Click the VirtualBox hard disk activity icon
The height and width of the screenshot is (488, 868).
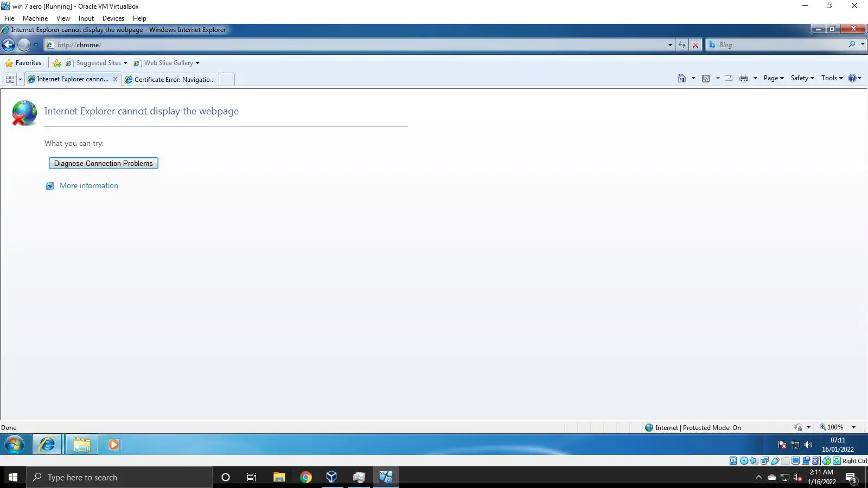(733, 461)
